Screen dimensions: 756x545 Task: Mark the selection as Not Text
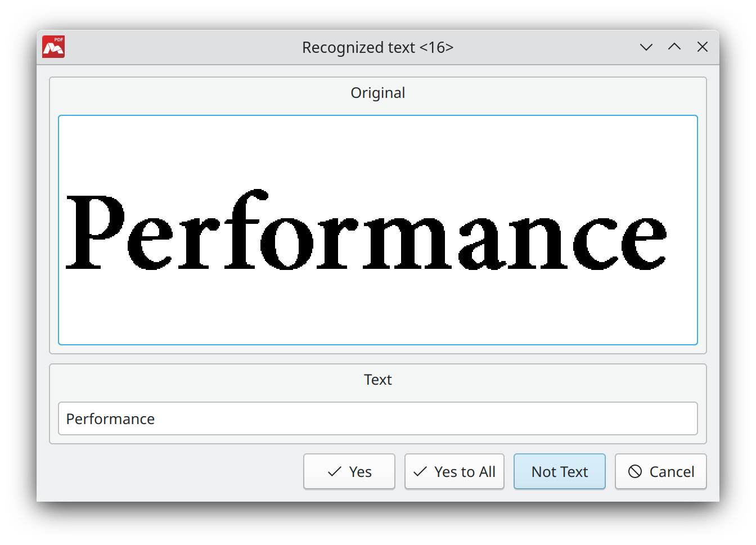pos(560,471)
